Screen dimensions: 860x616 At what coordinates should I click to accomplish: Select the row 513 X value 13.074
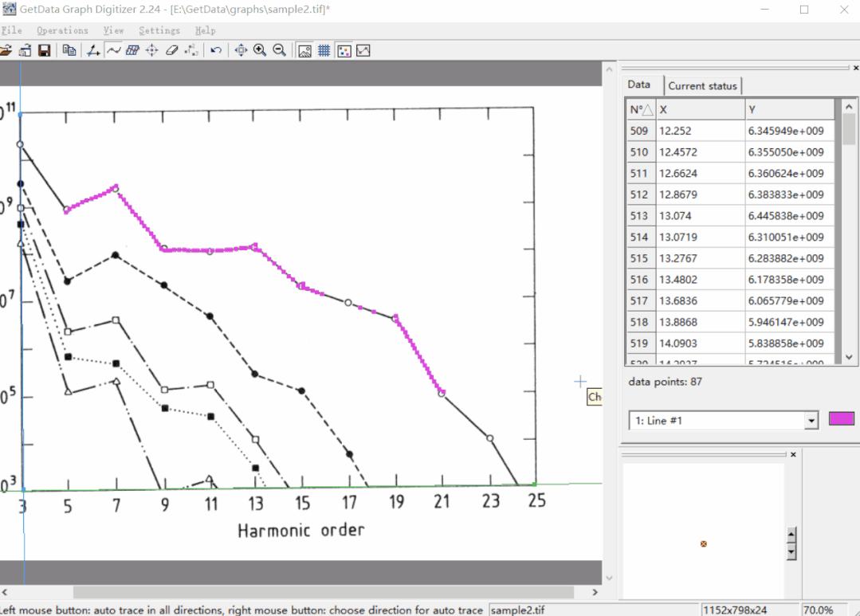click(700, 216)
